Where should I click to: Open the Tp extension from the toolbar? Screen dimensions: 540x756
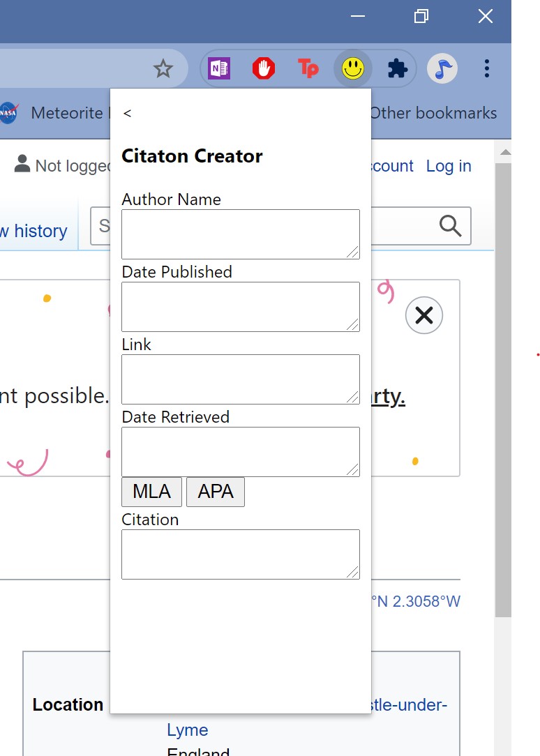click(x=308, y=68)
